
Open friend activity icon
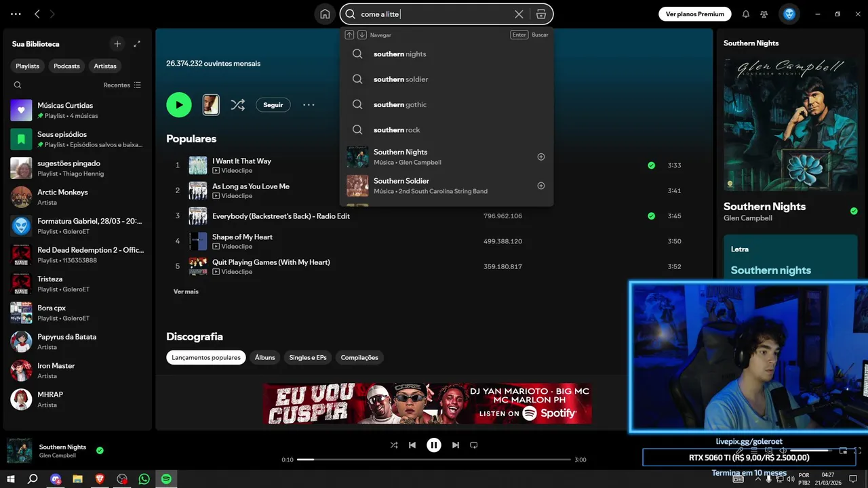click(764, 14)
